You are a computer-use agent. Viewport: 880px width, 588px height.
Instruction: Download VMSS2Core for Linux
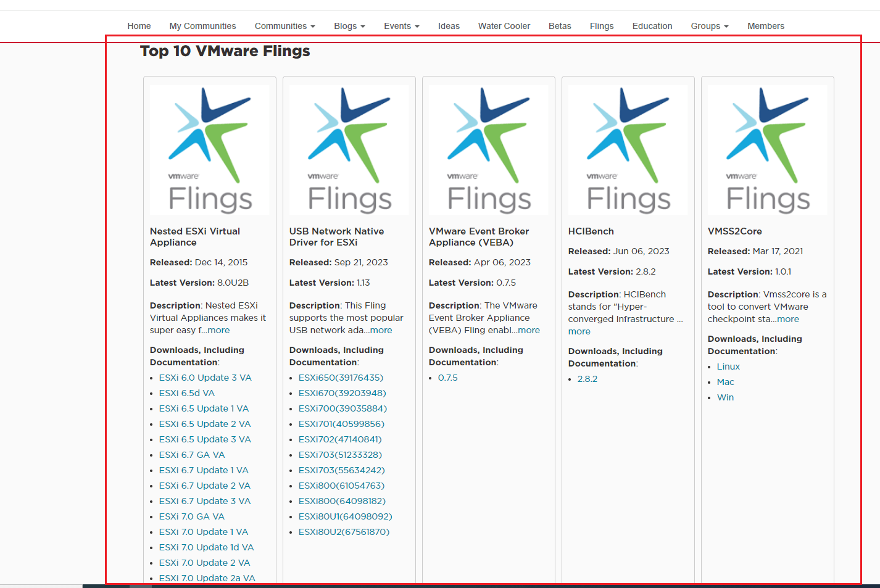click(x=728, y=366)
